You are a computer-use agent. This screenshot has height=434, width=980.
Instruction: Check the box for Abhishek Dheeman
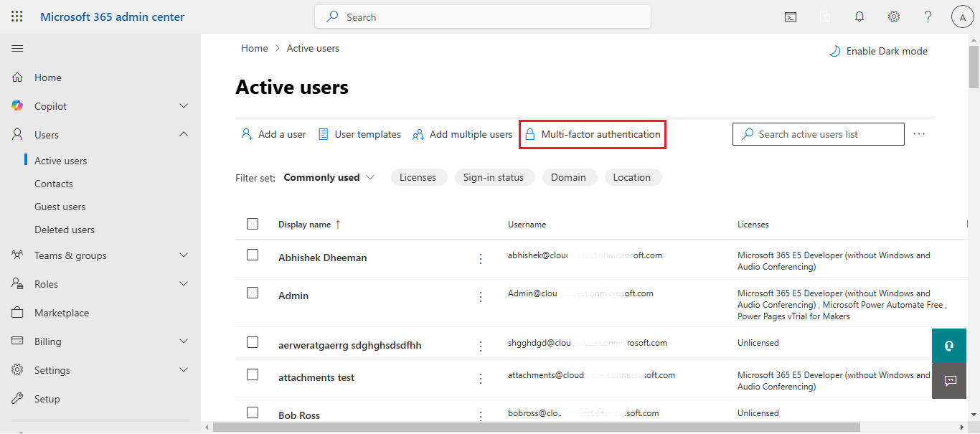(x=253, y=255)
